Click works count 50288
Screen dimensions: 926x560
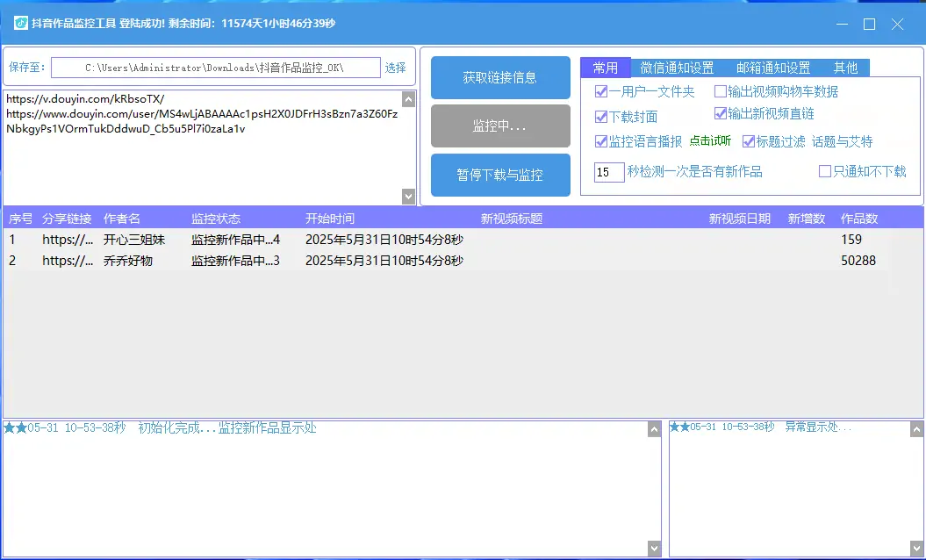[x=858, y=261]
